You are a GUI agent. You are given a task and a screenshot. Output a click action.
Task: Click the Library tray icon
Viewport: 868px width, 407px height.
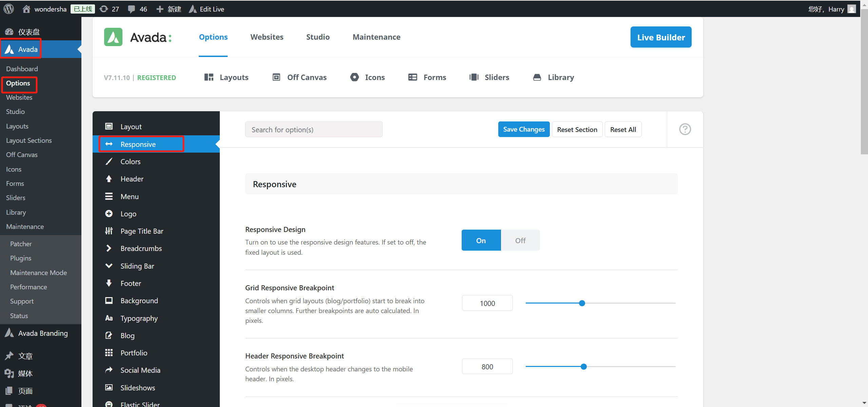pos(537,77)
